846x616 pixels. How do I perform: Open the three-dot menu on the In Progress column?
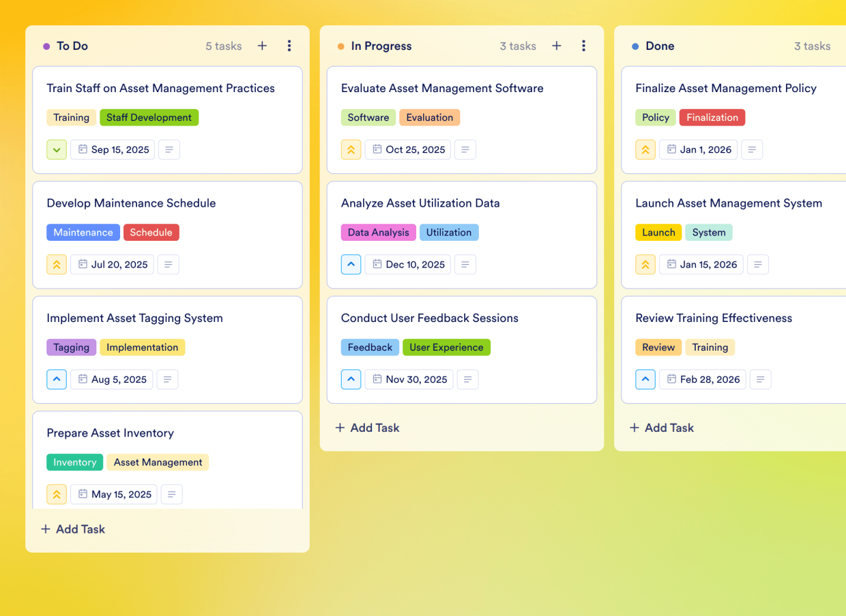point(584,46)
